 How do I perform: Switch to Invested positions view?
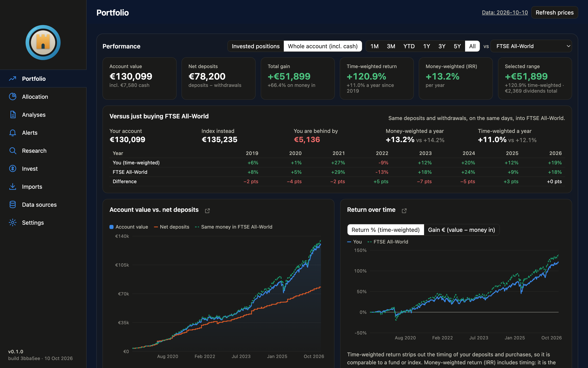[256, 46]
